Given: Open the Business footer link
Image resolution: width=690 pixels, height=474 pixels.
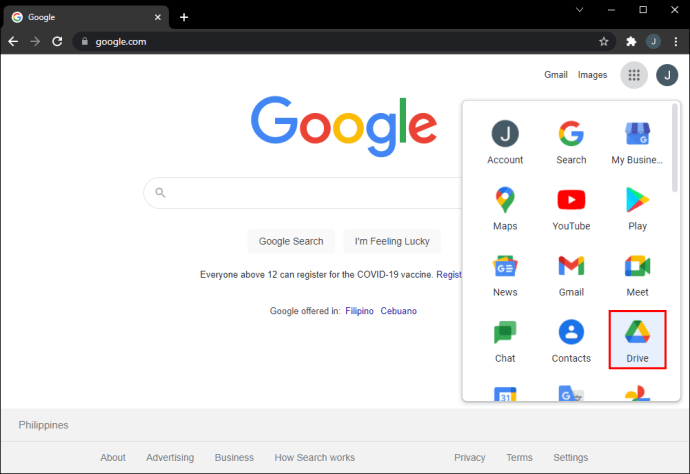Looking at the screenshot, I should (x=234, y=457).
